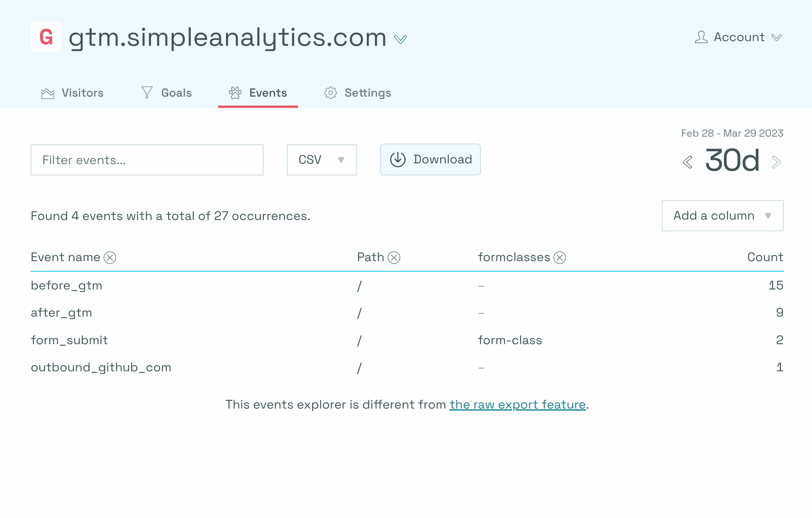Viewport: 812px width, 518px height.
Task: Click the Events paw icon
Action: coord(234,93)
